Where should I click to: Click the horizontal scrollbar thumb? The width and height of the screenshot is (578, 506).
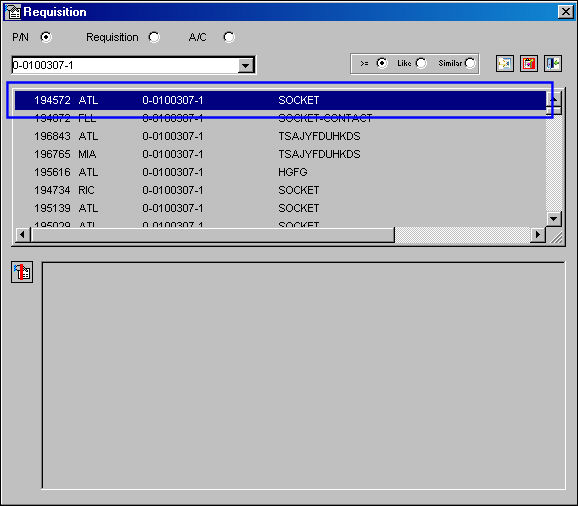point(213,234)
